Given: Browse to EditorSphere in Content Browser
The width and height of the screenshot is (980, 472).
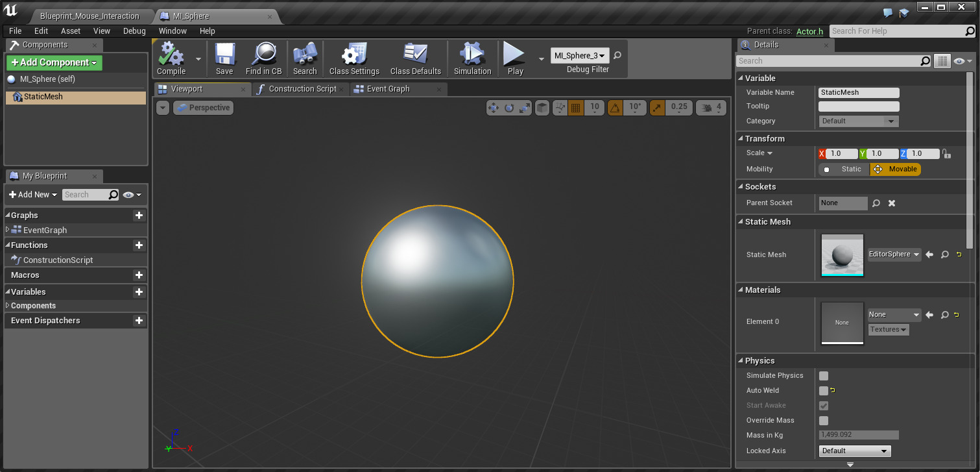Looking at the screenshot, I should (944, 255).
